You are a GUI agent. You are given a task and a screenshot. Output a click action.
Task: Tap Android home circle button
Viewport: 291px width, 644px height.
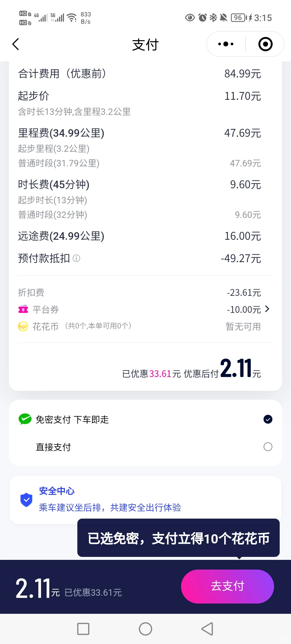click(x=145, y=629)
